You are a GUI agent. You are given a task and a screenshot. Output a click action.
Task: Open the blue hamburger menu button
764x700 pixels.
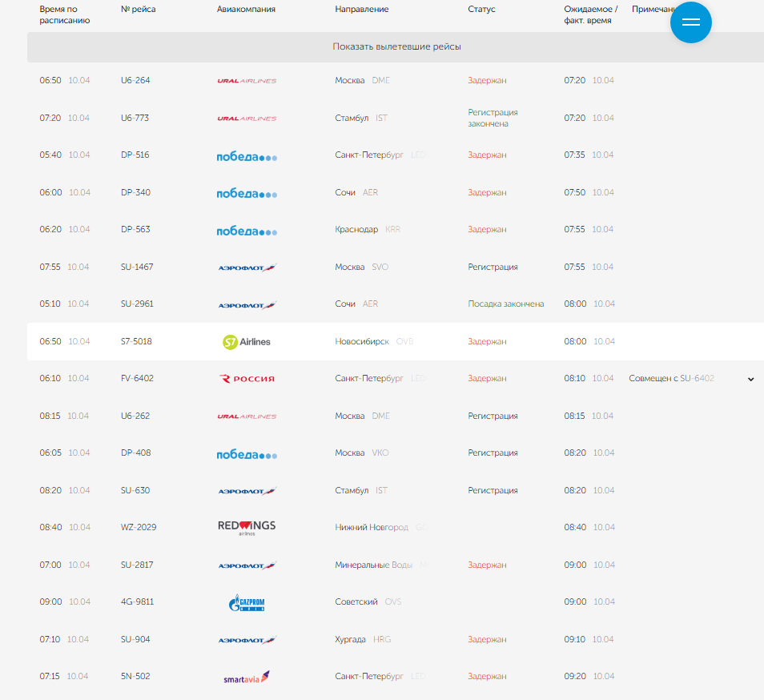[690, 22]
